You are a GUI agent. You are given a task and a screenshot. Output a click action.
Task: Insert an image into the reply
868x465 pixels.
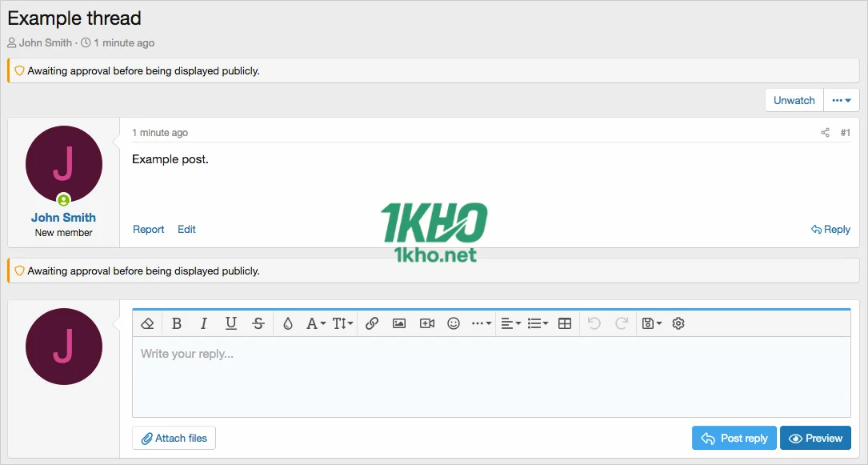click(x=399, y=323)
